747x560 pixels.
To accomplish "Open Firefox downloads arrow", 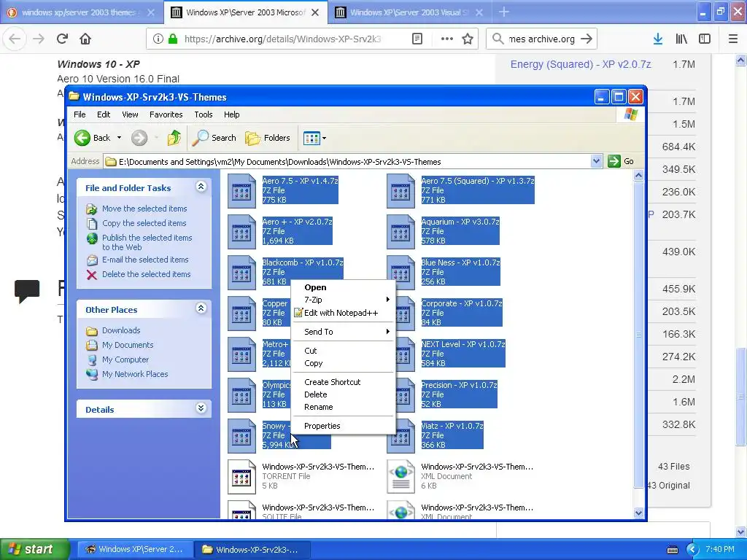I will (658, 39).
